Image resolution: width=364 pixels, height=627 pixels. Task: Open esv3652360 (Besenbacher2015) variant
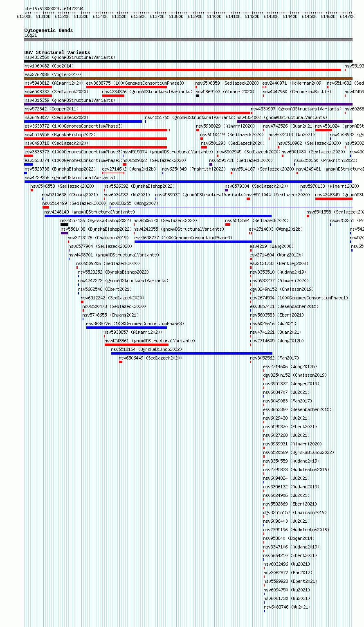coord(297,409)
